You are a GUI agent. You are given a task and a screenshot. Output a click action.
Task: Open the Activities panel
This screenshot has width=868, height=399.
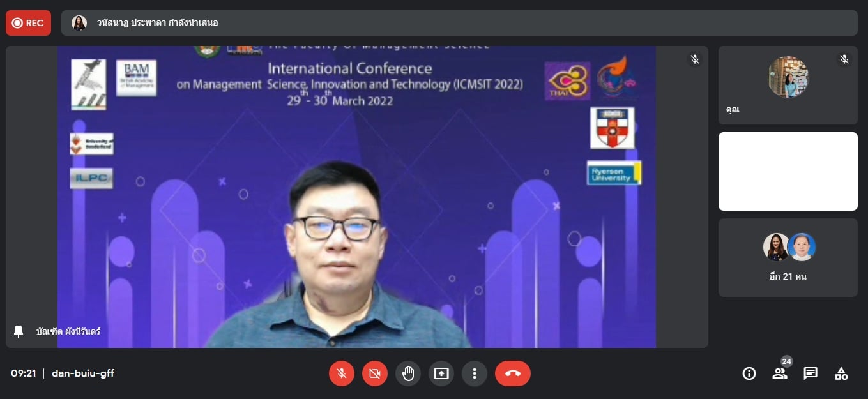(841, 373)
